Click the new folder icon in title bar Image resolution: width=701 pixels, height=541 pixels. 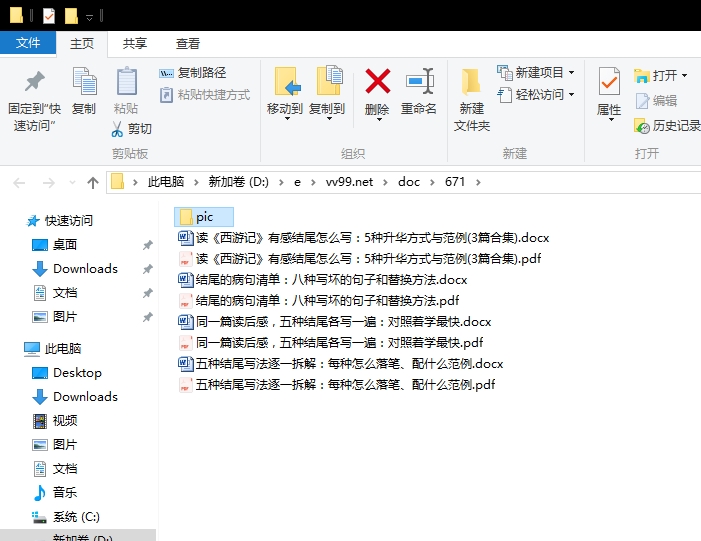point(71,16)
